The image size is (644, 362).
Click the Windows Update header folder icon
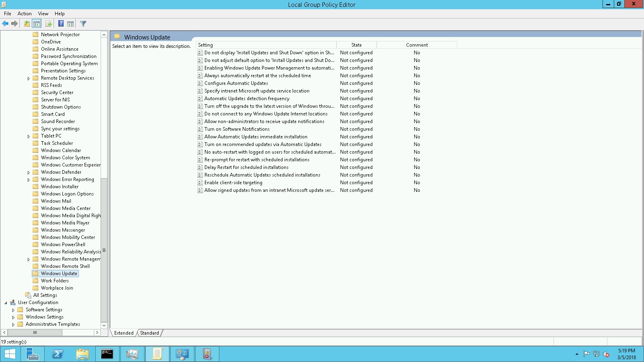(117, 36)
